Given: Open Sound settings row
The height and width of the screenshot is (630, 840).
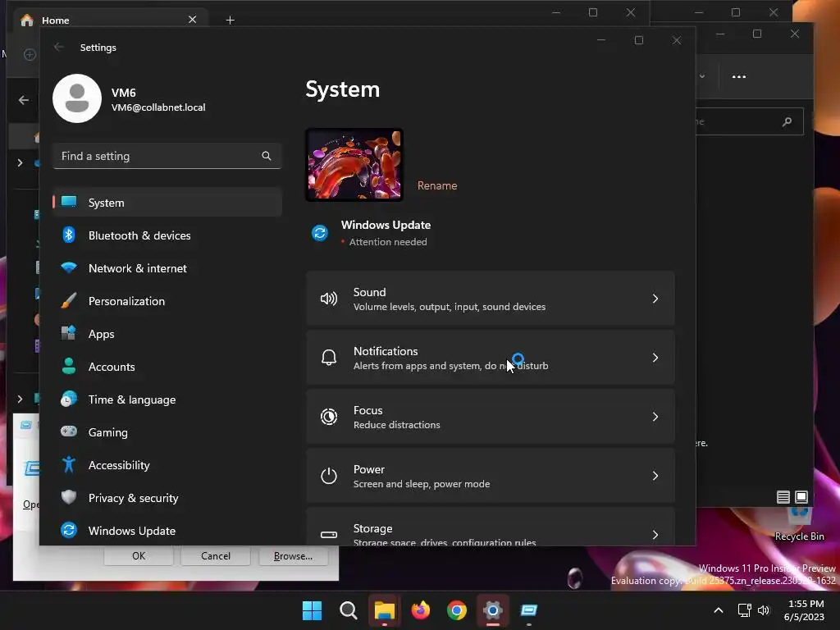Looking at the screenshot, I should [x=491, y=299].
